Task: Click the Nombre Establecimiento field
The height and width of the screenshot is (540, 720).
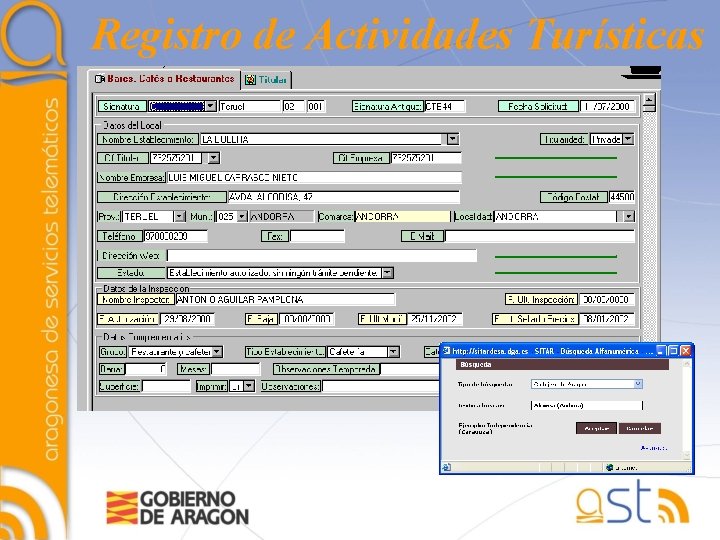Action: point(321,139)
